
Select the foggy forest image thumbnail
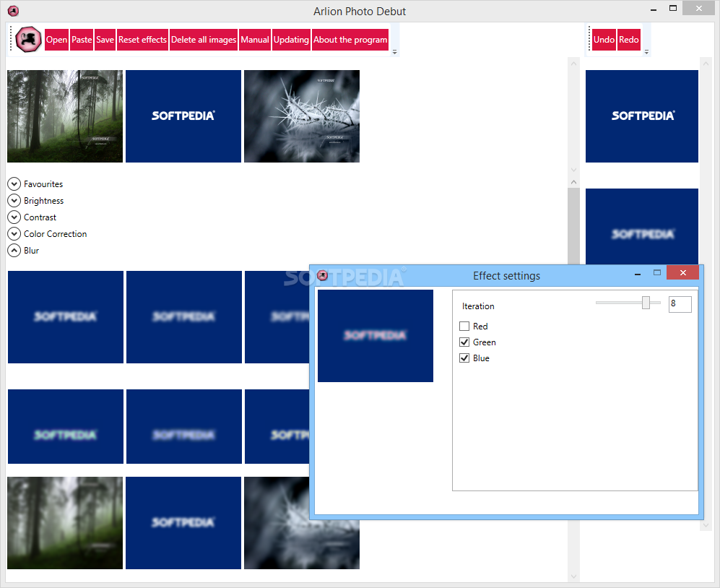click(65, 116)
